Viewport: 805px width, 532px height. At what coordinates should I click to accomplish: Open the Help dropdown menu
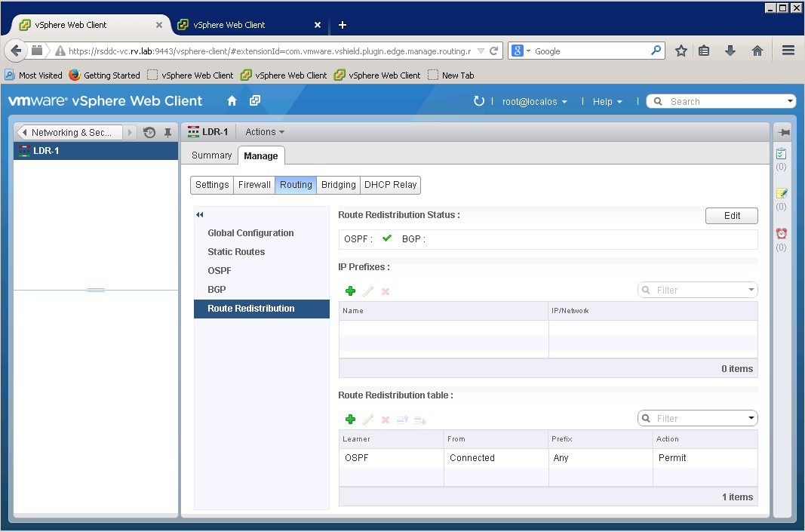[607, 102]
